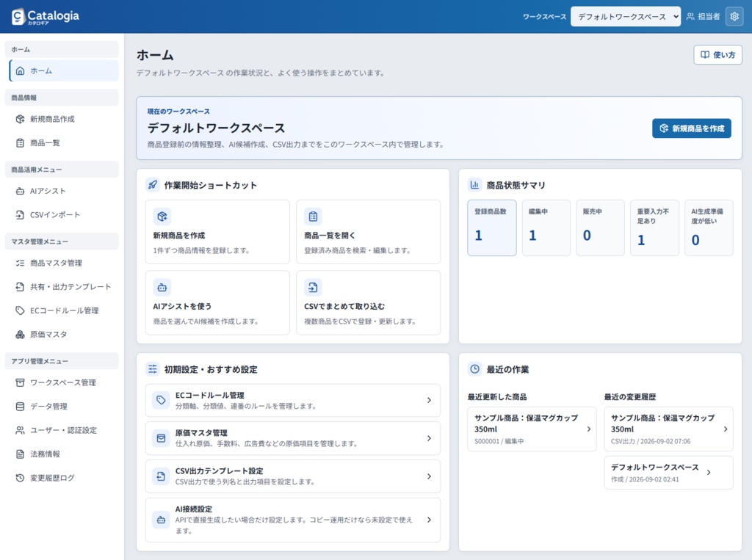
Task: Select ホーム in the sidebar
Action: [64, 70]
